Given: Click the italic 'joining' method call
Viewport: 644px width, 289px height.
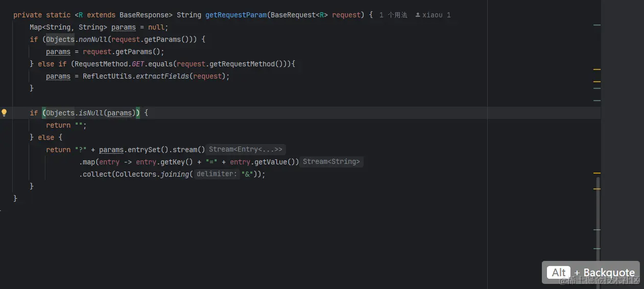Looking at the screenshot, I should tap(175, 174).
